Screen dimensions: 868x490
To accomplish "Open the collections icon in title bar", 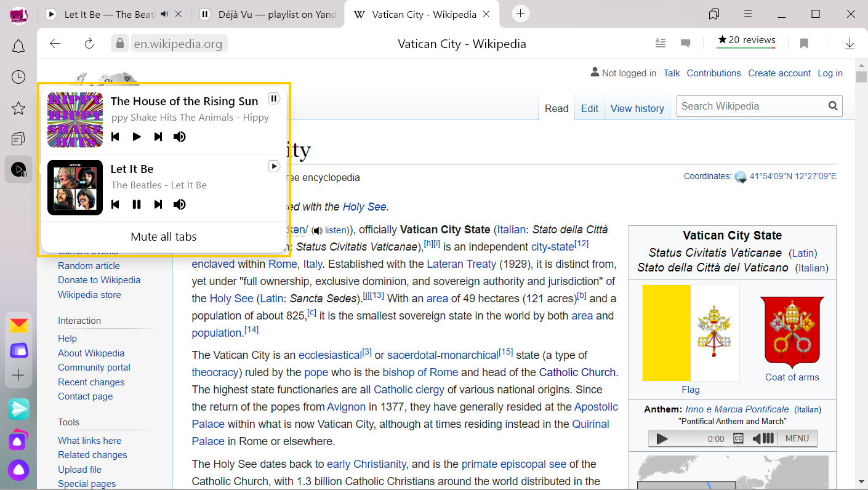I will 714,14.
